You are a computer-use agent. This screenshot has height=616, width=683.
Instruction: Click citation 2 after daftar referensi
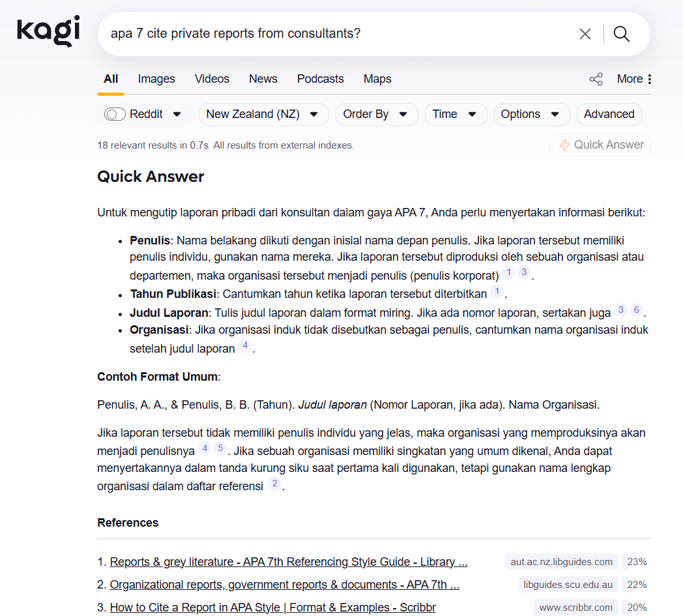point(275,484)
